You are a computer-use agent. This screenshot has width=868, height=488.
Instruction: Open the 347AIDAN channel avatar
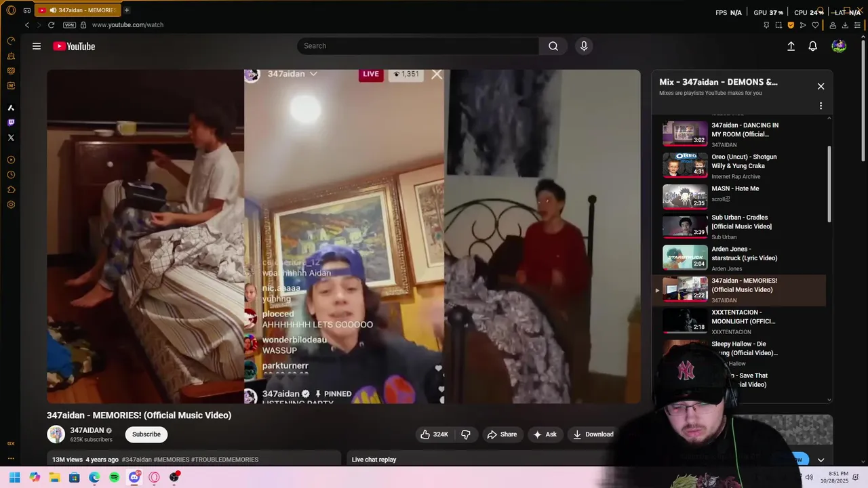point(56,434)
